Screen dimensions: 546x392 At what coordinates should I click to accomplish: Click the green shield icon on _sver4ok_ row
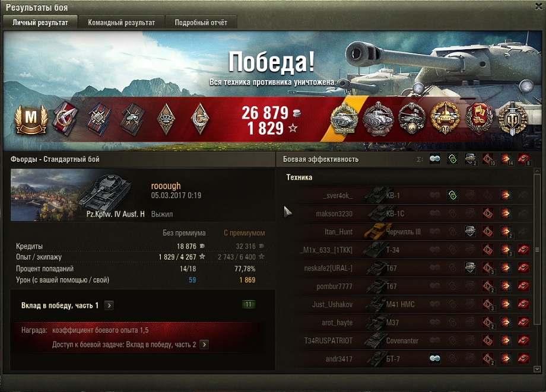(x=452, y=195)
